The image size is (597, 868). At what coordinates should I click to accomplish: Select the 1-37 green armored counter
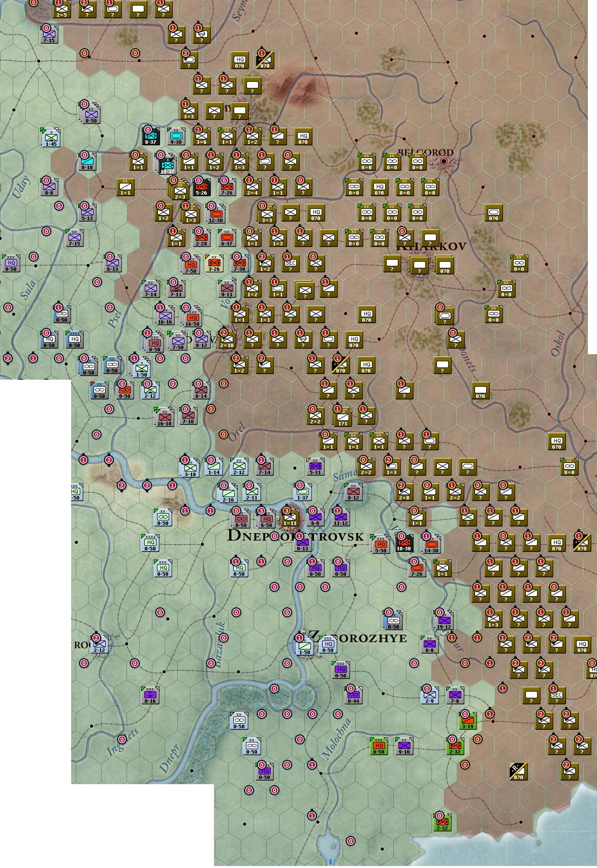(303, 491)
